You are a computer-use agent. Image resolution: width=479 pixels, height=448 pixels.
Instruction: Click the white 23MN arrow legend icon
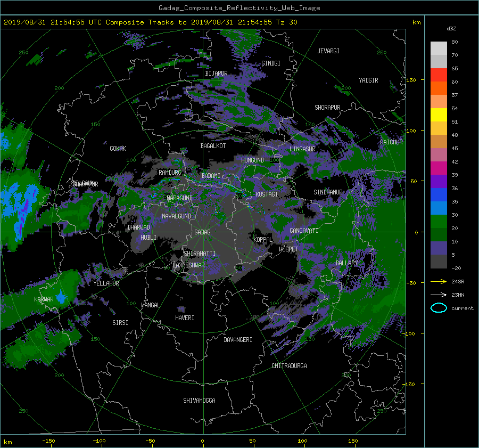[x=439, y=295]
